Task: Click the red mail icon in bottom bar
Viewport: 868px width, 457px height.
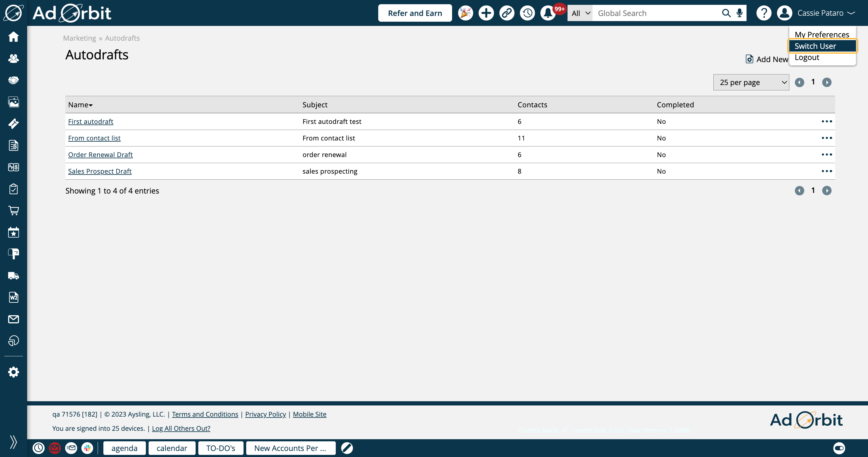Action: click(x=55, y=448)
